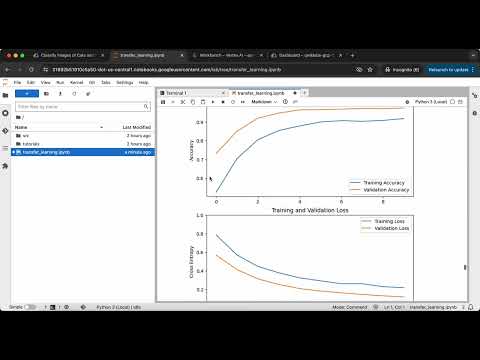The width and height of the screenshot is (480, 360).
Task: Click the clock icon in notebook toolbar
Action: [x=285, y=102]
